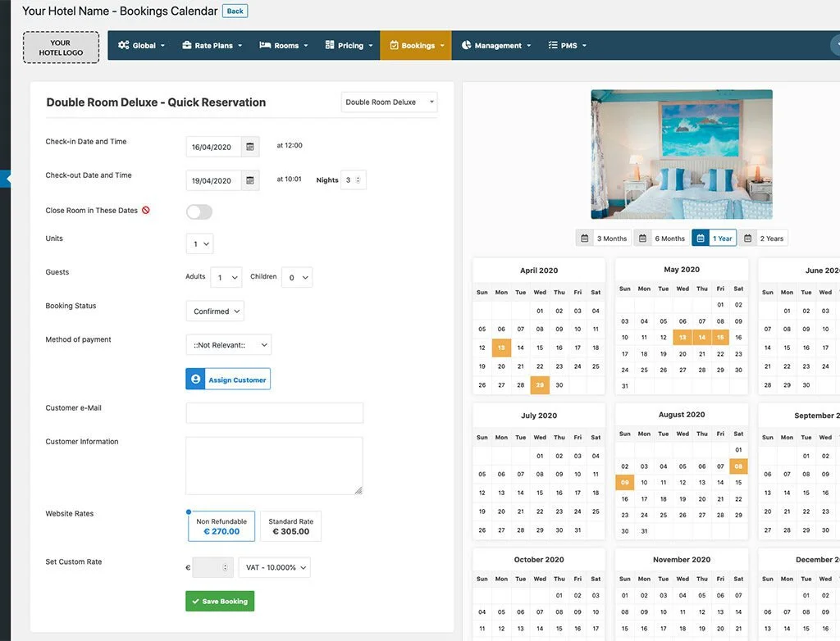Select the Standard Rate €305.00 option
The image size is (840, 641).
[x=291, y=526]
